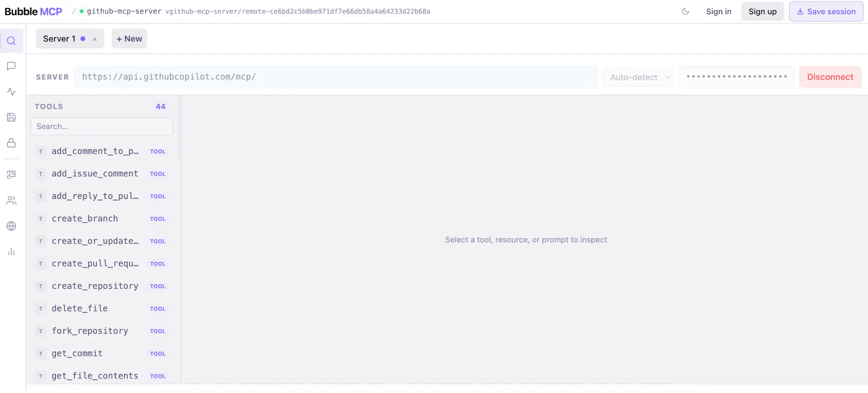Click TOOL badge on delete_file row
Screen dimensions: 868x393
click(x=158, y=309)
